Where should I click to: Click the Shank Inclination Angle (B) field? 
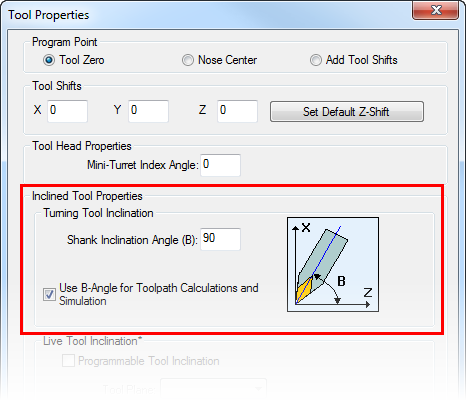point(220,239)
